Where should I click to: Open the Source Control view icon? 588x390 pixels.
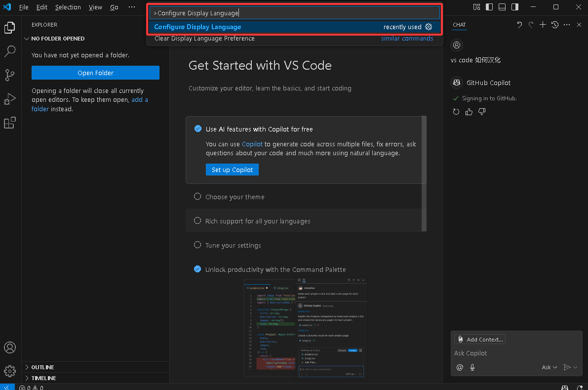[10, 75]
